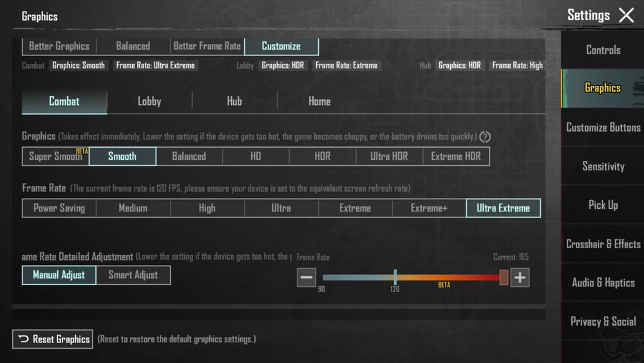Click the 'Current: 165' frame rate value

click(x=511, y=257)
